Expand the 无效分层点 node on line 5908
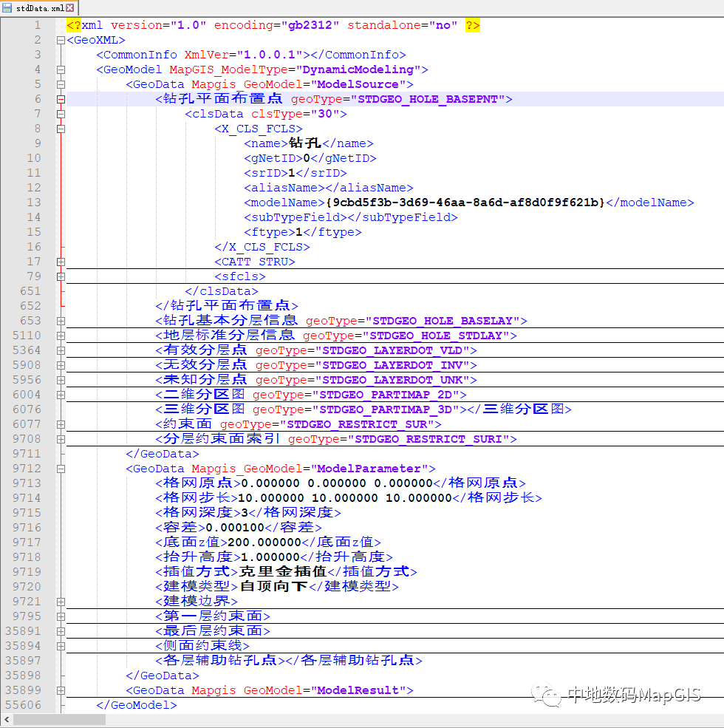Screen dimensions: 724x728 coord(61,365)
